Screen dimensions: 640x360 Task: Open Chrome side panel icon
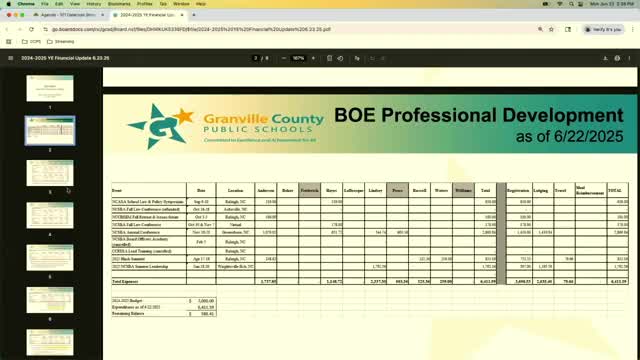click(568, 29)
